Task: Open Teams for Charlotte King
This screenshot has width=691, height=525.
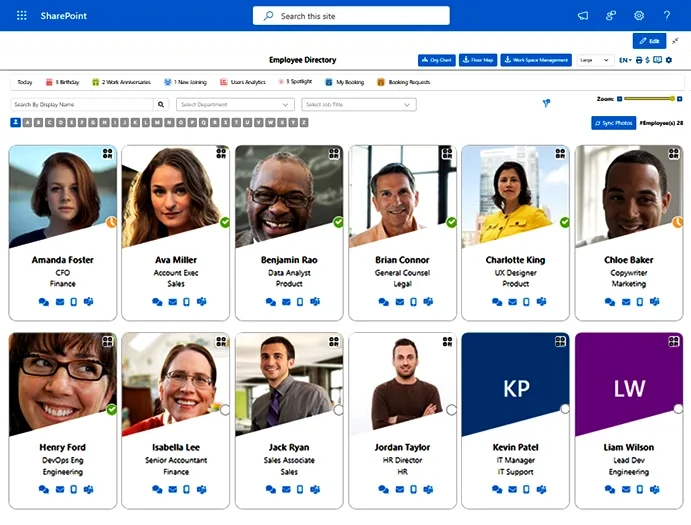Action: pos(541,302)
